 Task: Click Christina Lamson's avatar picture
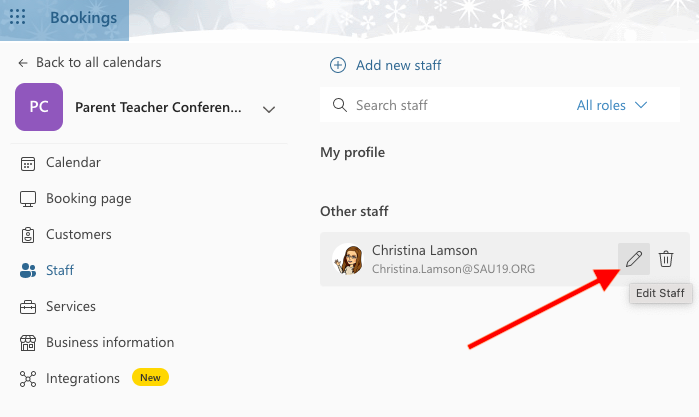[348, 259]
